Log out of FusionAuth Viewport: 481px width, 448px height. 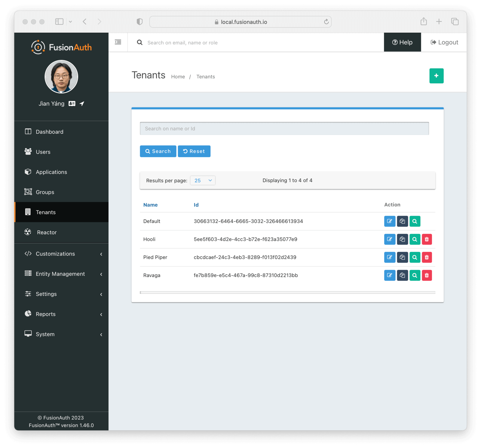point(444,42)
